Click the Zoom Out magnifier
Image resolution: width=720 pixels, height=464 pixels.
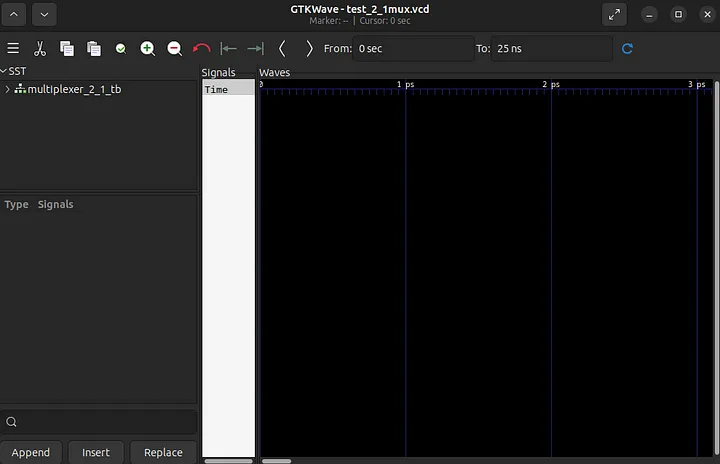174,48
